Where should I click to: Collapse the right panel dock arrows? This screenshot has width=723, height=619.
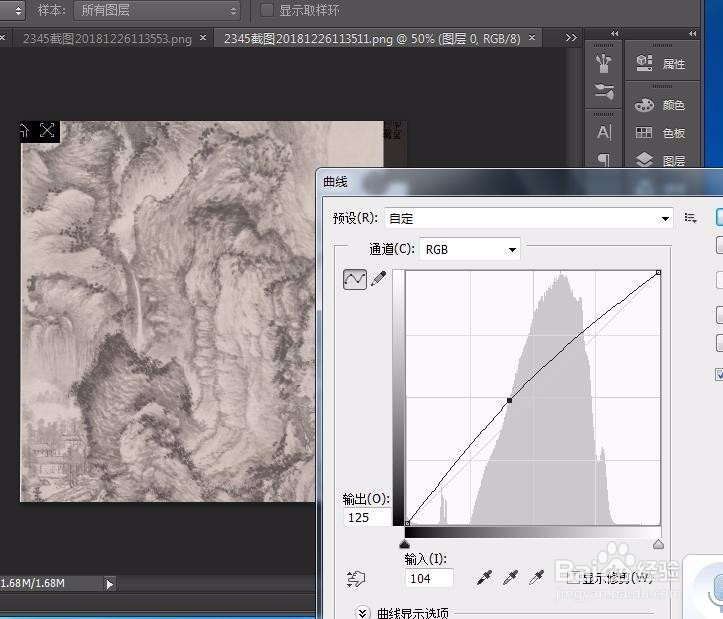point(692,33)
